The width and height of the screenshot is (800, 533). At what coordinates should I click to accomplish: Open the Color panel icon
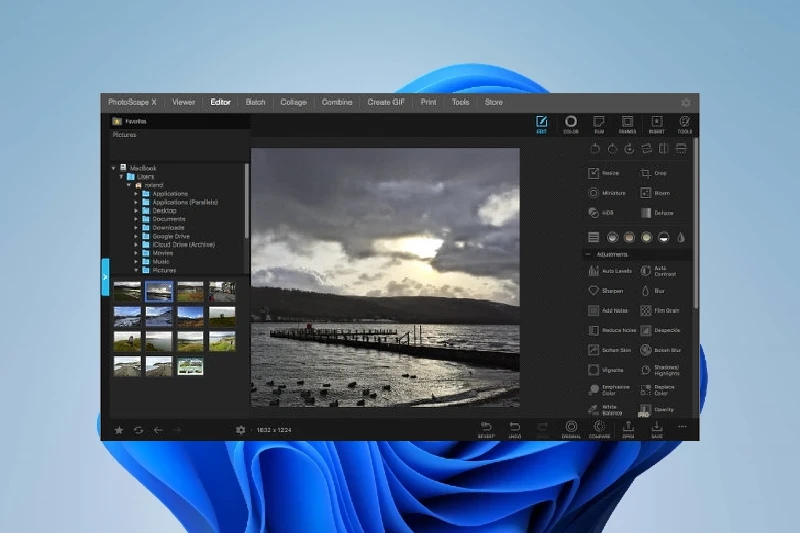click(570, 124)
